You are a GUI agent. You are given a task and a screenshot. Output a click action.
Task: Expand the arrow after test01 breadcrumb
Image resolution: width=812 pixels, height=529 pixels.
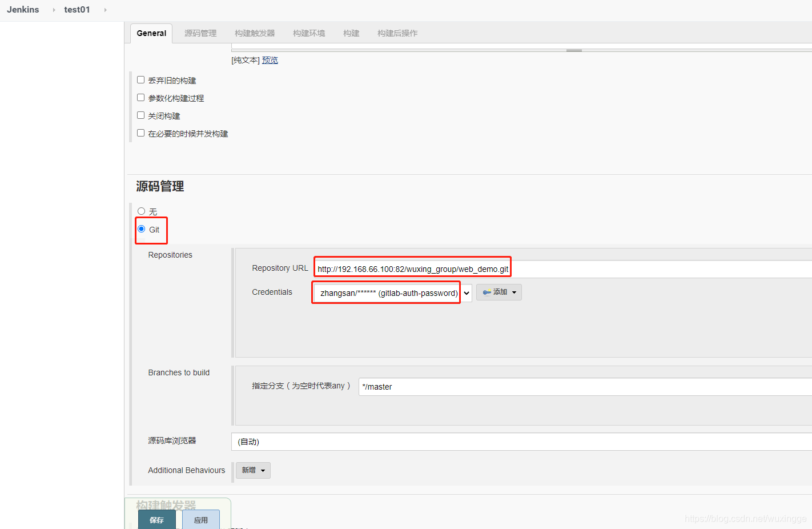click(105, 10)
